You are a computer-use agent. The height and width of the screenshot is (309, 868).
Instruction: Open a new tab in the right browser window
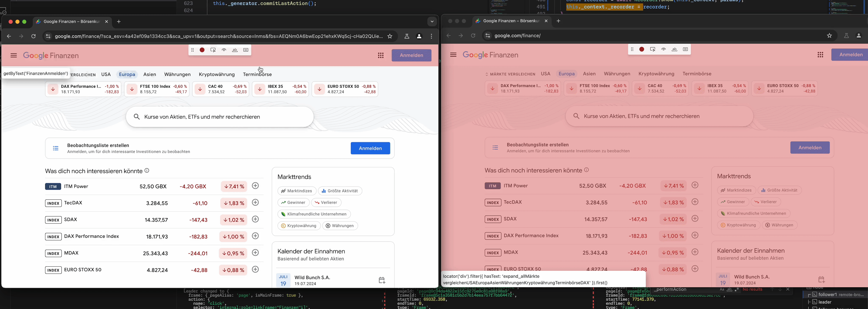pyautogui.click(x=558, y=21)
